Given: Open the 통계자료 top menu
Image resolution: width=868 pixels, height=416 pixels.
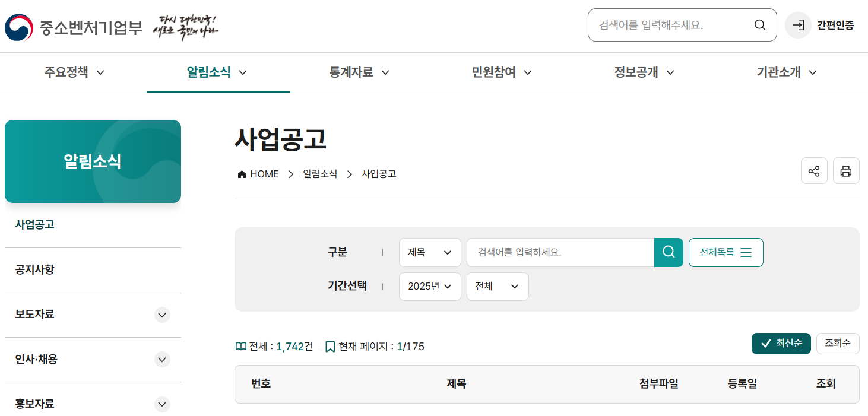Looking at the screenshot, I should (x=360, y=72).
